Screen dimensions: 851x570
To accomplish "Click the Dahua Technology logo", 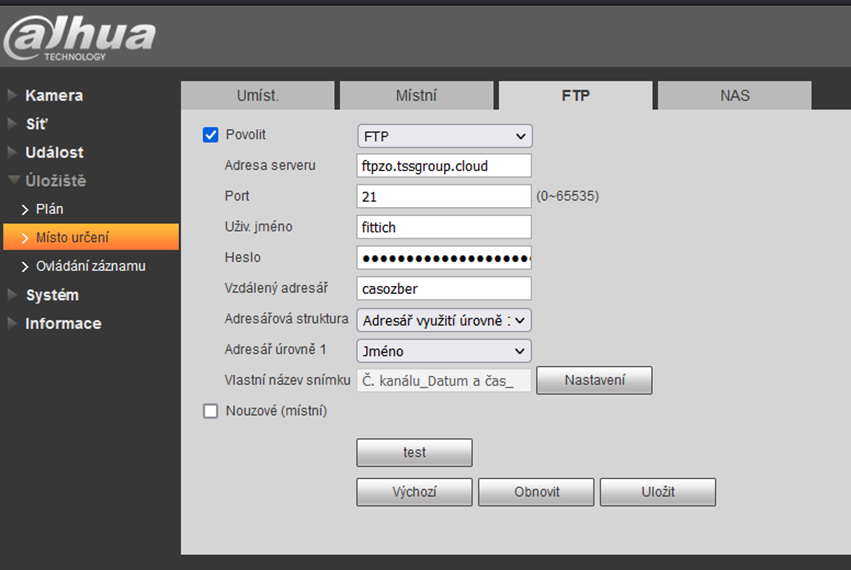I will click(x=80, y=38).
